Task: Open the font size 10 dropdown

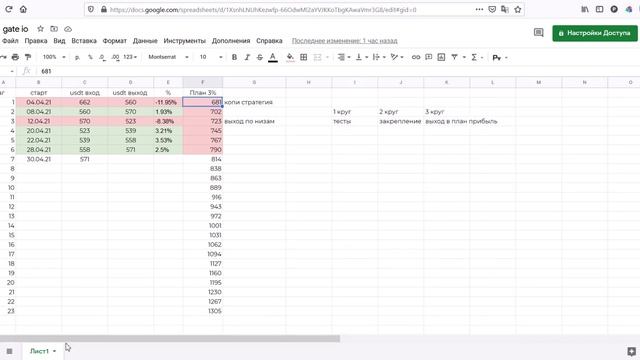Action: click(x=211, y=57)
